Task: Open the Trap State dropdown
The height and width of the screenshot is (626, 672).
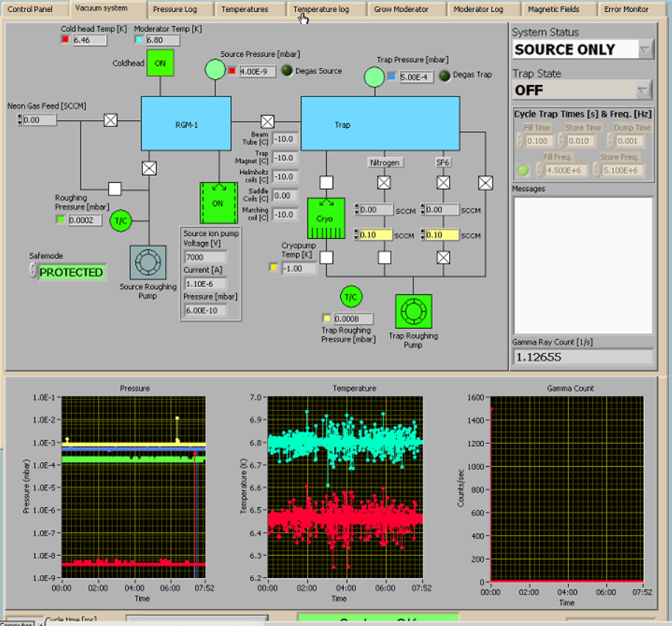Action: [644, 90]
